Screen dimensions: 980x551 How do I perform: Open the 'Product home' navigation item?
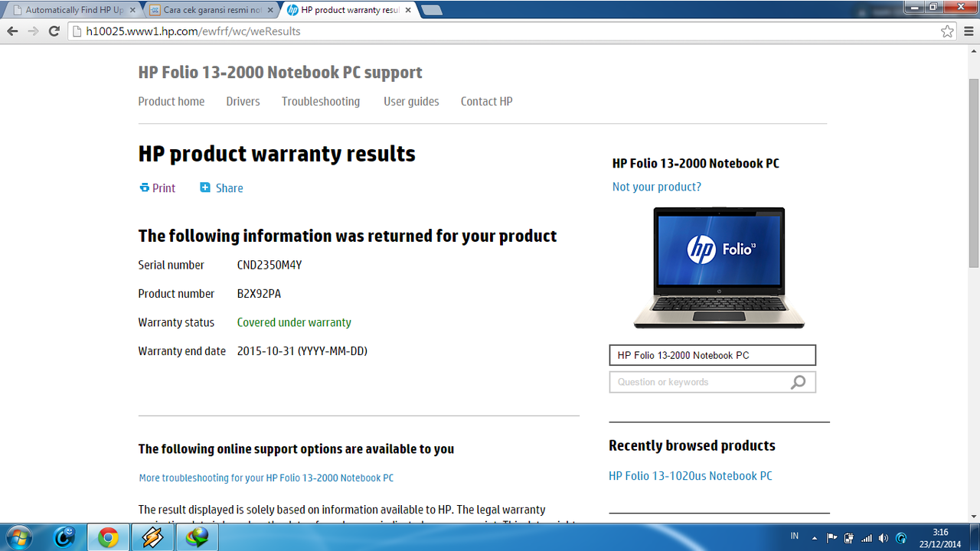171,101
